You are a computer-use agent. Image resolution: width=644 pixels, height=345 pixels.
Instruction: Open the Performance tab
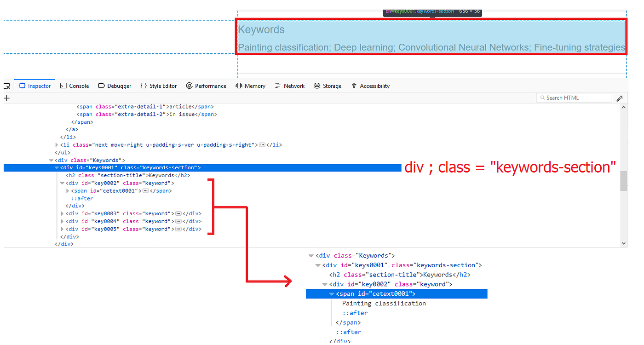point(206,86)
